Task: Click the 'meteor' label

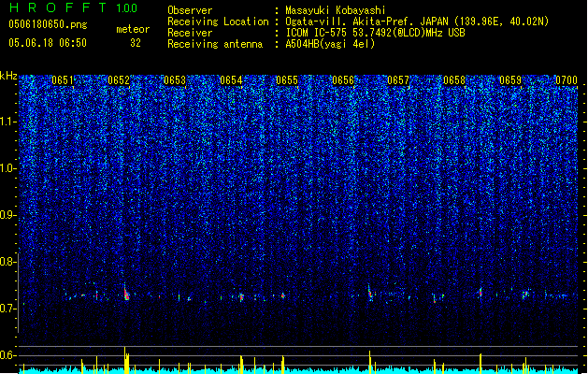Action: point(133,29)
